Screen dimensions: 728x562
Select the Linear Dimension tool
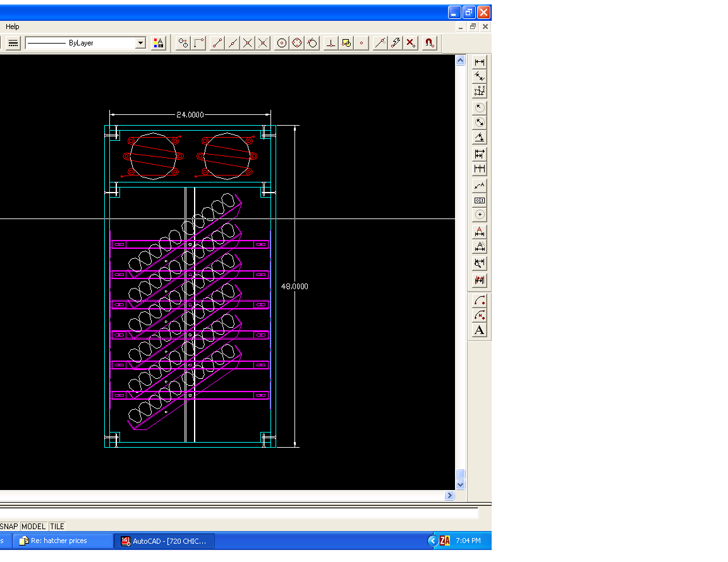480,62
